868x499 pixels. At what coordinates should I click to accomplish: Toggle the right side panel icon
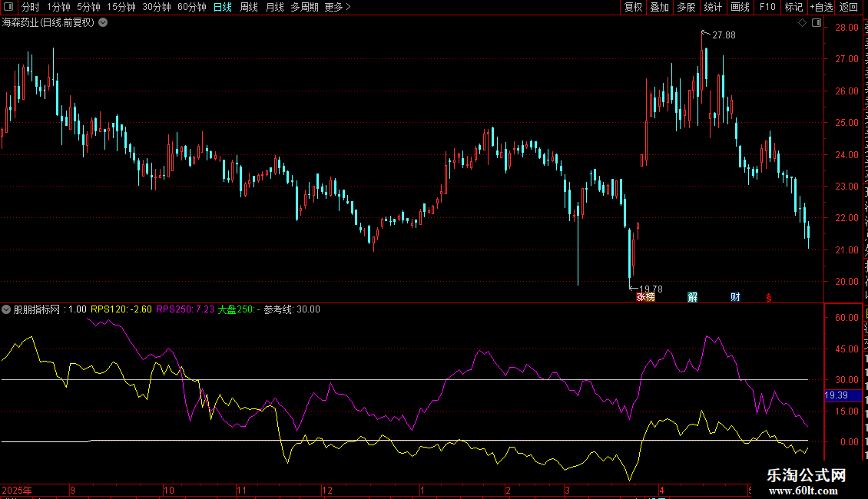[817, 23]
